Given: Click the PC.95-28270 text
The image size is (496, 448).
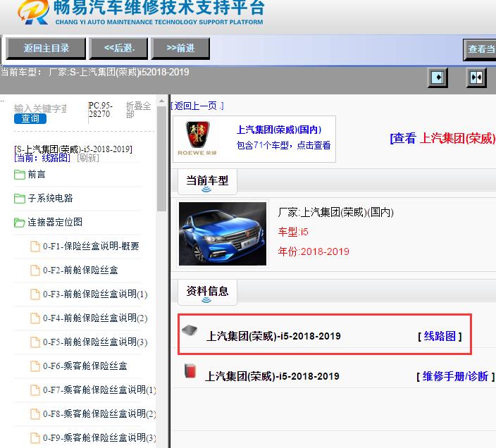Looking at the screenshot, I should (x=101, y=110).
